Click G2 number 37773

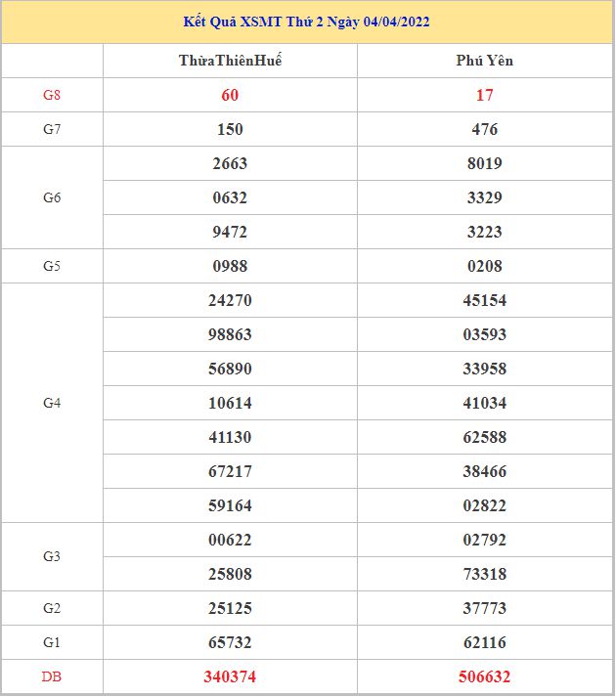[484, 608]
